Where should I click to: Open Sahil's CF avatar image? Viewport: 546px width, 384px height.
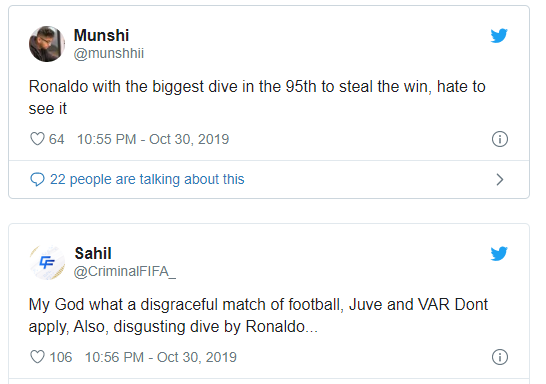pos(47,262)
